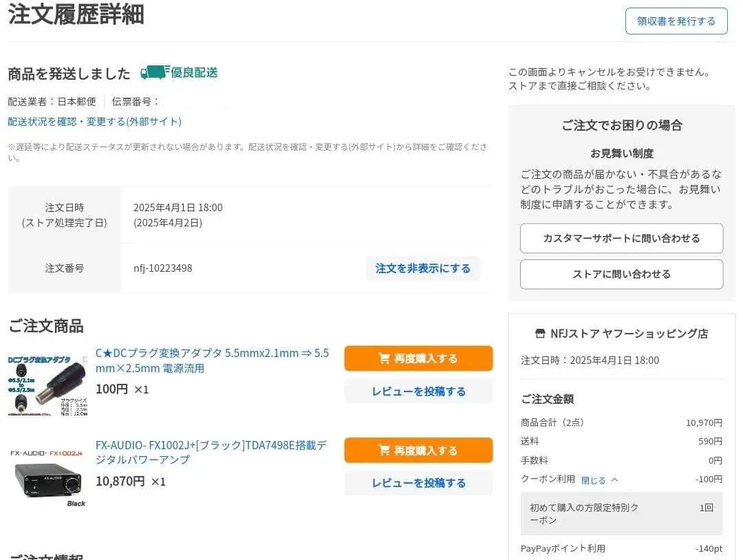The height and width of the screenshot is (560, 743).
Task: Collapse the クーポン利用 details with 閉じる
Action: point(593,480)
